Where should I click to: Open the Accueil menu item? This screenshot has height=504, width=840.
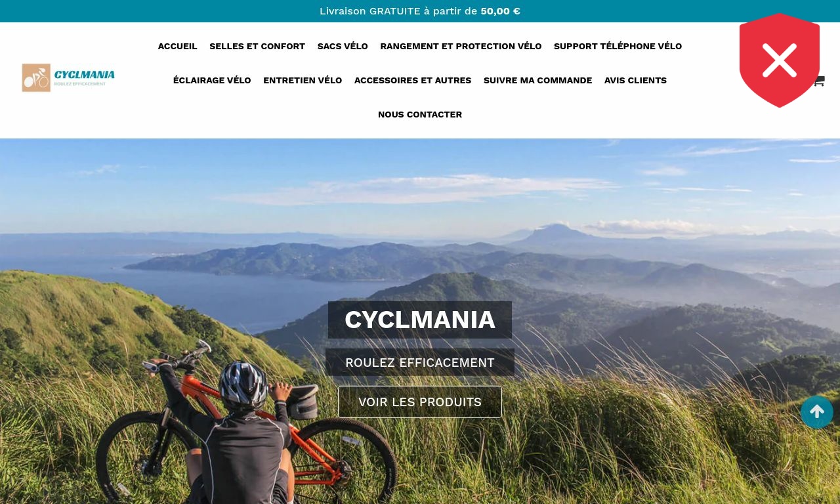click(177, 46)
